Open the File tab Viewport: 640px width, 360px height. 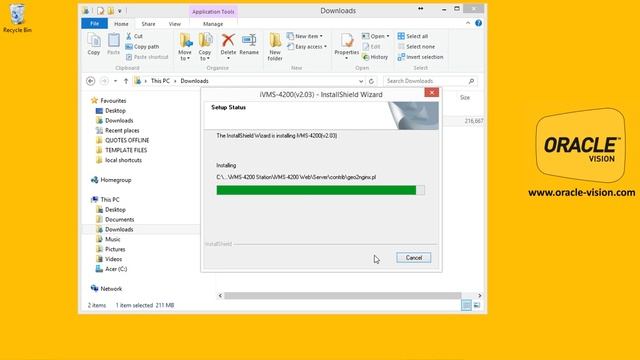[94, 24]
